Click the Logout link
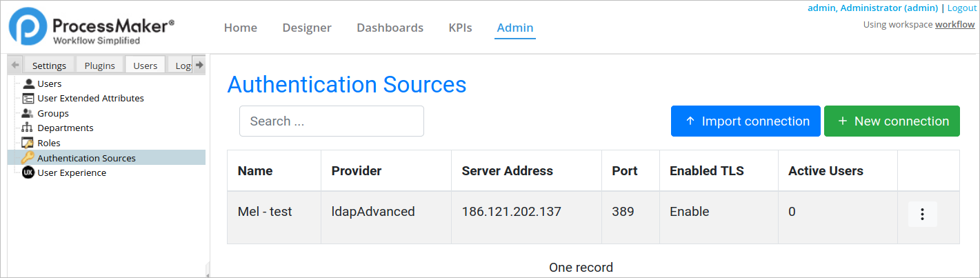This screenshot has height=278, width=980. tap(961, 8)
